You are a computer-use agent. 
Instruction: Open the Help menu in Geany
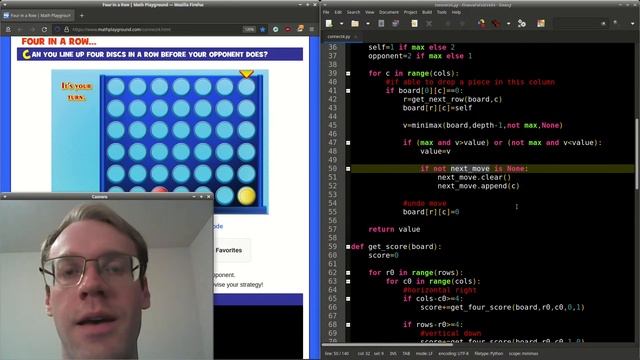pyautogui.click(x=456, y=12)
